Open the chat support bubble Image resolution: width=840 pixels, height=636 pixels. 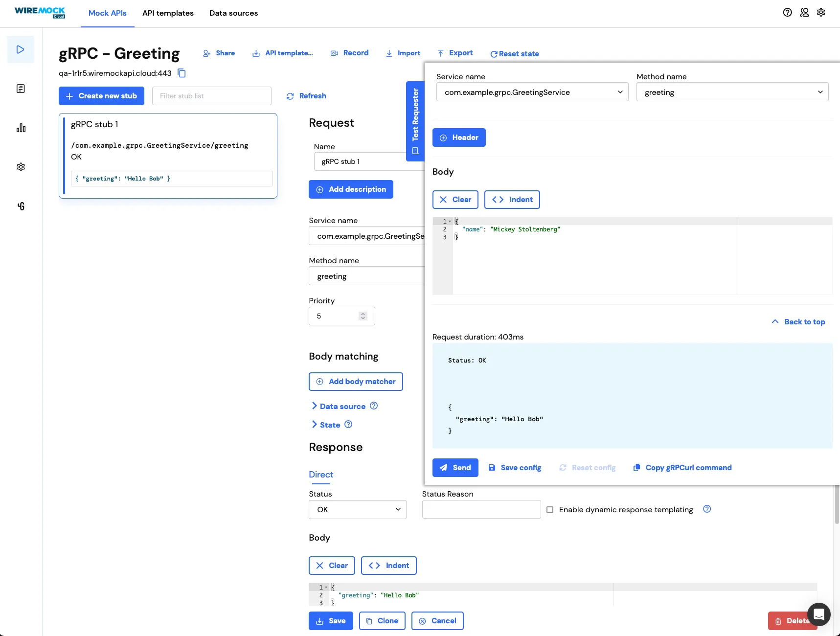[x=818, y=614]
